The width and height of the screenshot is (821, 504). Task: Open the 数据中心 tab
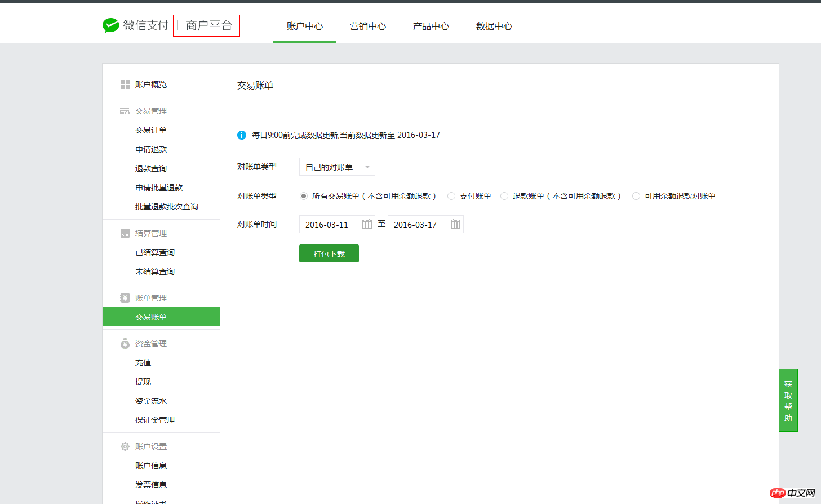point(494,26)
